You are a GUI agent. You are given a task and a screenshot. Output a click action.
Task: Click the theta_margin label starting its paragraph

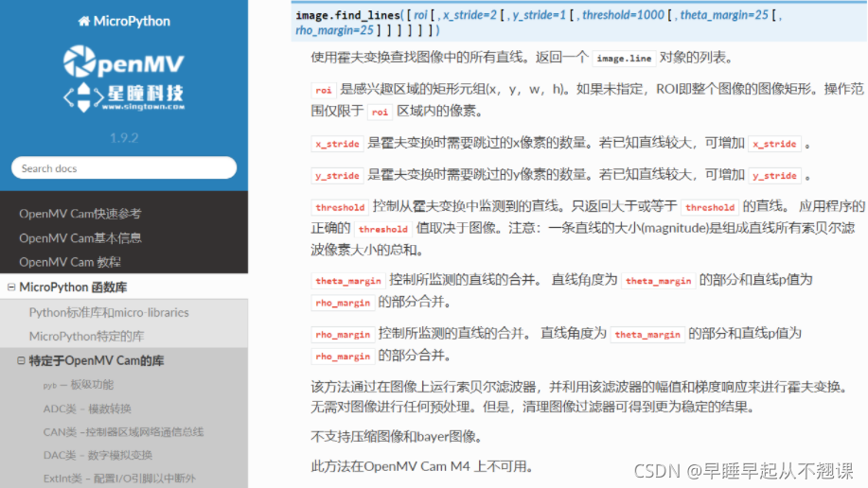(348, 281)
